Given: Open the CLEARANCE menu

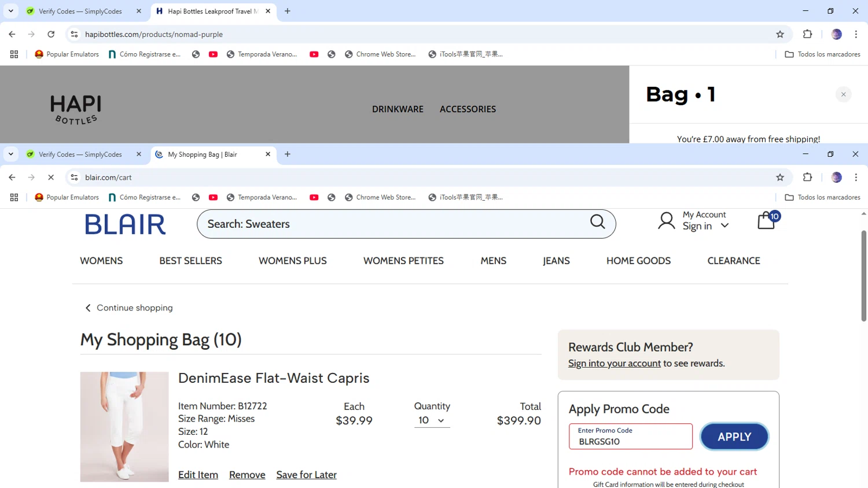Looking at the screenshot, I should tap(734, 261).
